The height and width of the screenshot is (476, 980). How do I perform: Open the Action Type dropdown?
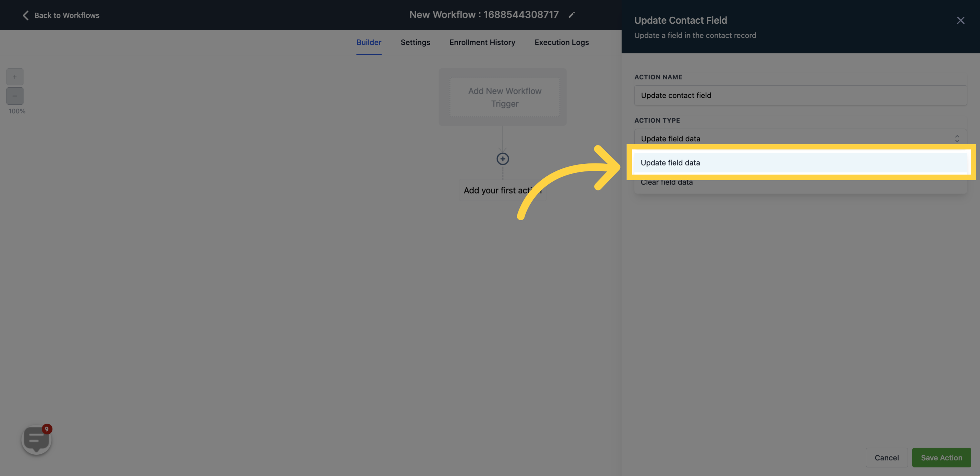coord(800,138)
